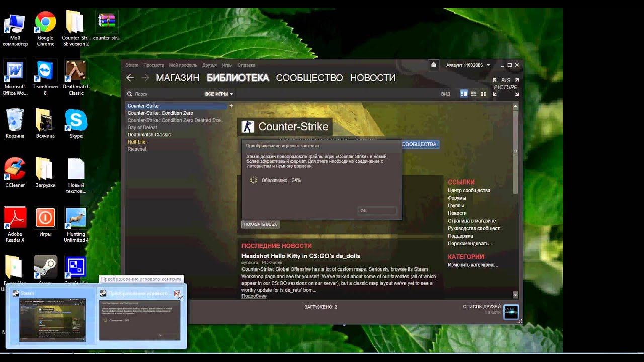
Task: Switch to НОВОСТИ tab
Action: click(373, 78)
